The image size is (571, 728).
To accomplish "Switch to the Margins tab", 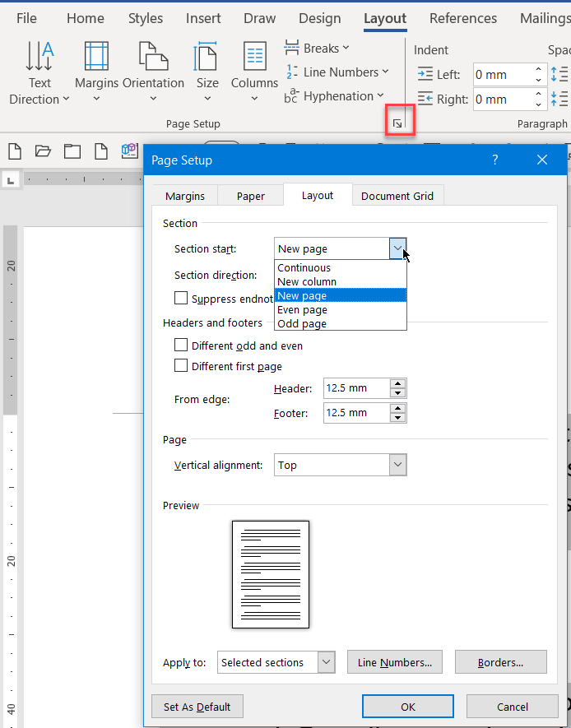I will pyautogui.click(x=185, y=196).
